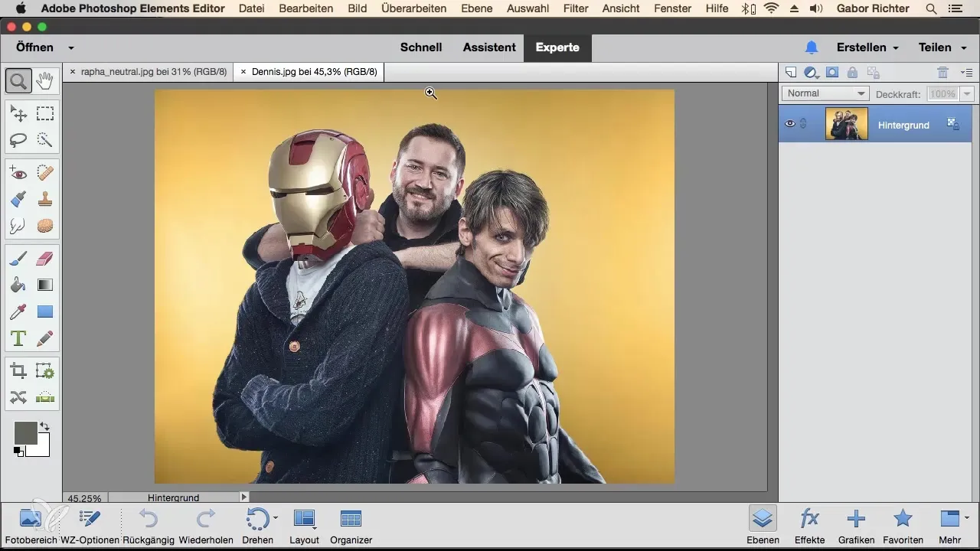
Task: Select the blue Rectangle shape tool
Action: coord(45,311)
